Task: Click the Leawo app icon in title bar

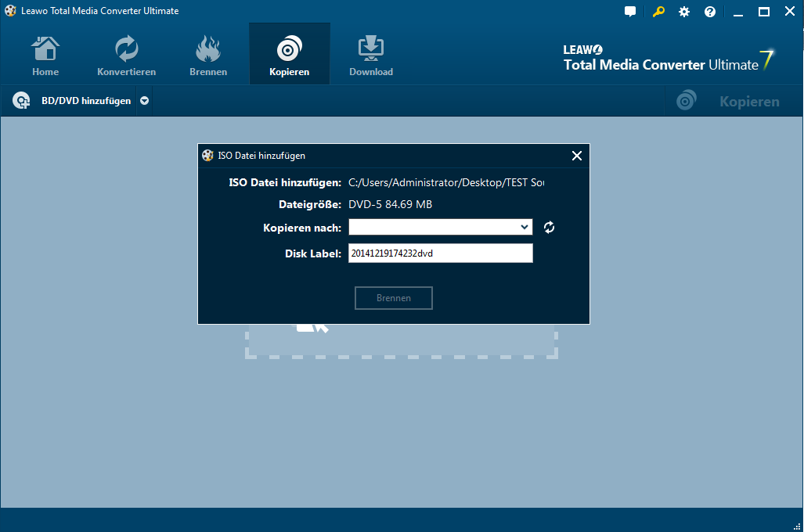Action: (x=9, y=11)
